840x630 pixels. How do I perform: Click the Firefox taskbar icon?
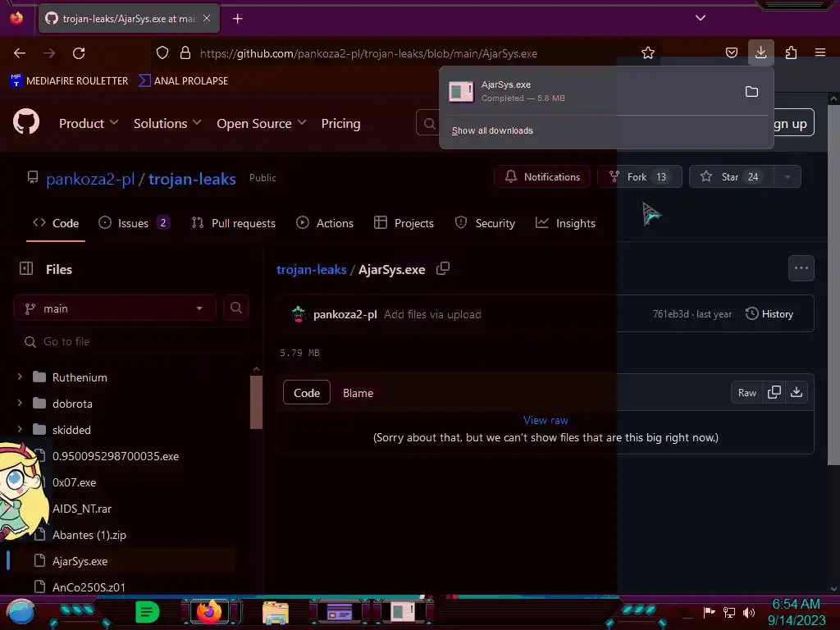click(x=209, y=612)
